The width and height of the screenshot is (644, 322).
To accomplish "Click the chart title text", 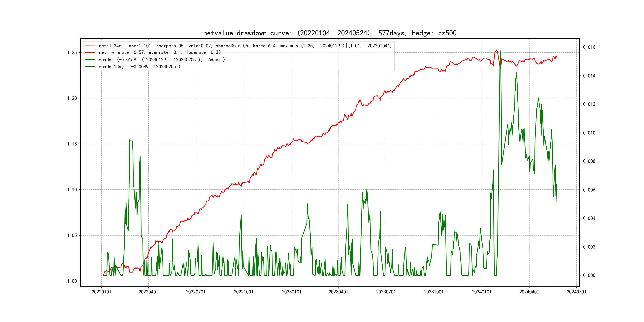I will click(x=330, y=33).
